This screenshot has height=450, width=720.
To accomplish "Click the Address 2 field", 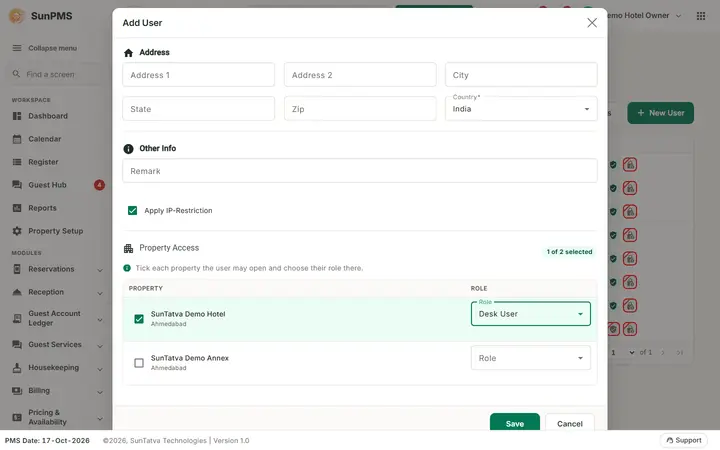I will 360,75.
